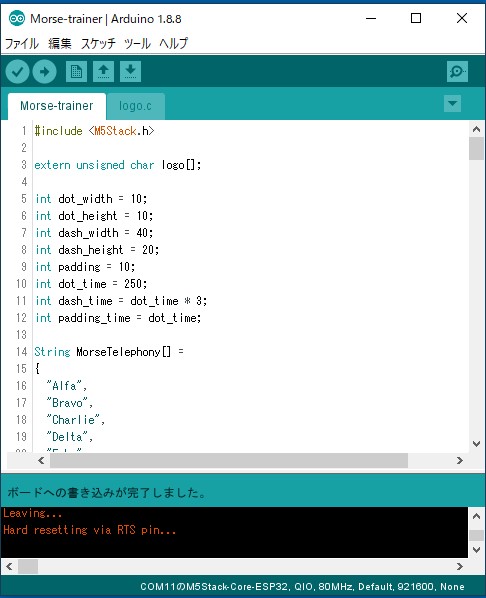Open the 編集 menu
The image size is (486, 598).
[60, 43]
